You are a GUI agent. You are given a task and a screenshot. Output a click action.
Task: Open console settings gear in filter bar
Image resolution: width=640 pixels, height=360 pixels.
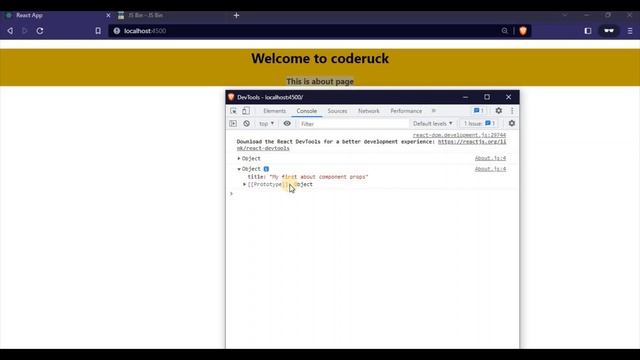(511, 123)
